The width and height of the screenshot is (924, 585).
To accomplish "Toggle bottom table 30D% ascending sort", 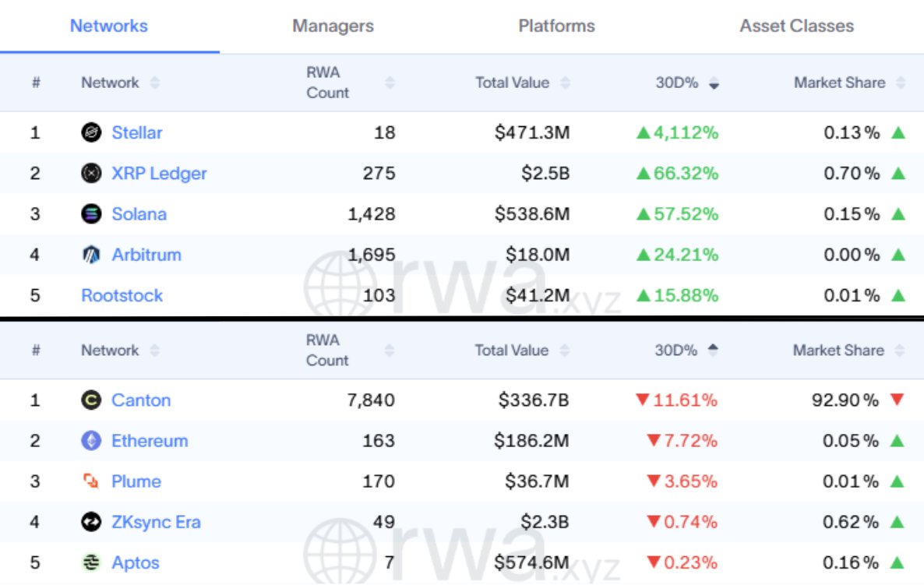I will pos(713,351).
